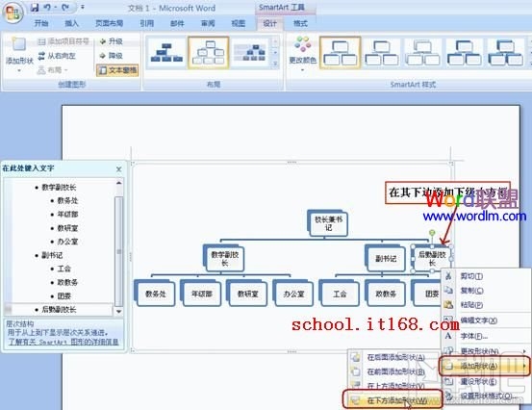532x410 pixels.
Task: Click the Save icon in quick access toolbar
Action: coord(35,8)
